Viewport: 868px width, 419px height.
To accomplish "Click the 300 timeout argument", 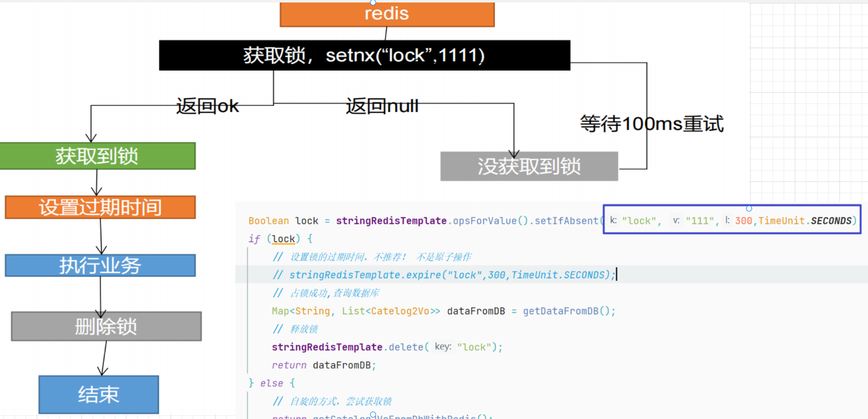I will (x=743, y=221).
